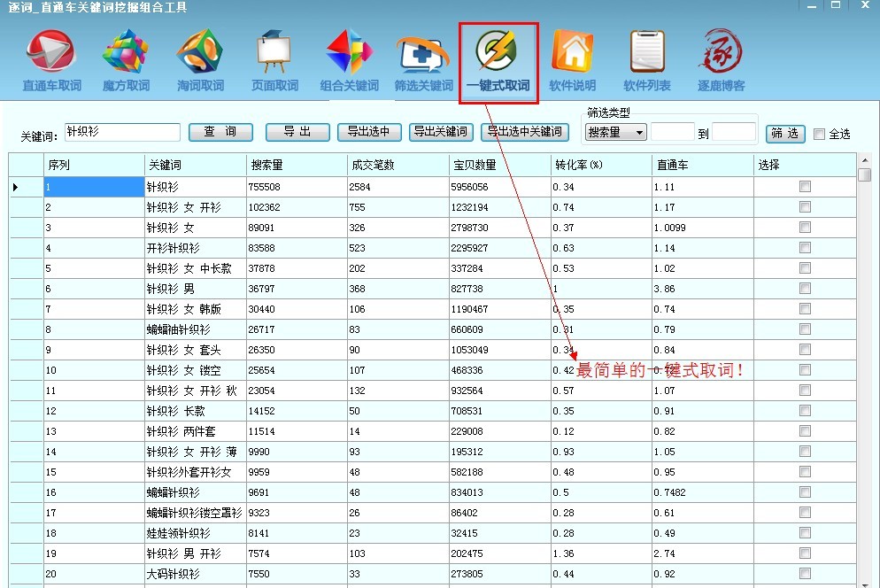Focus filter range maximum field after 到
This screenshot has height=588, width=880.
(x=734, y=132)
